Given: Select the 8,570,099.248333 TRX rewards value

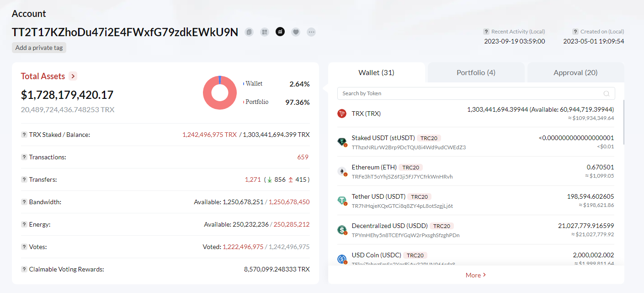Looking at the screenshot, I should (277, 269).
